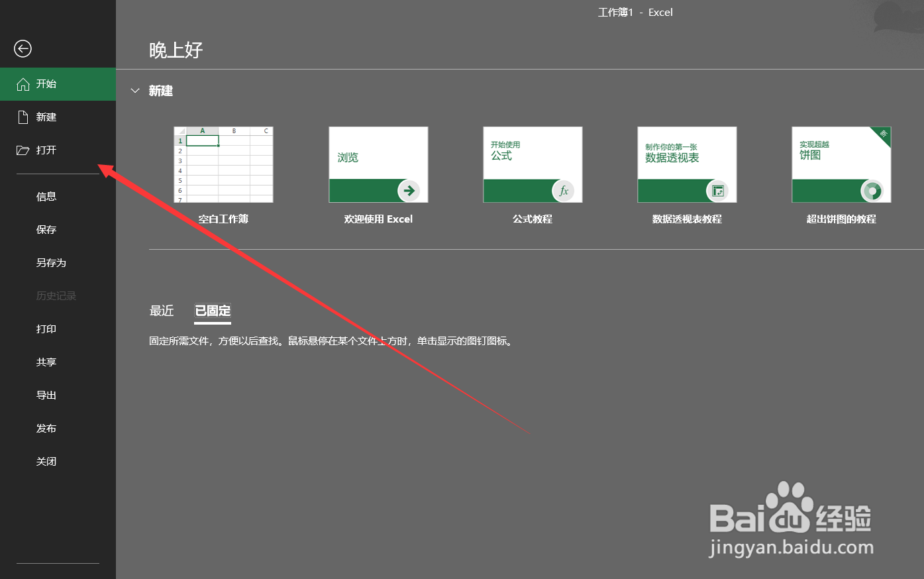
Task: Click the disabled 历史记录 item
Action: click(58, 296)
